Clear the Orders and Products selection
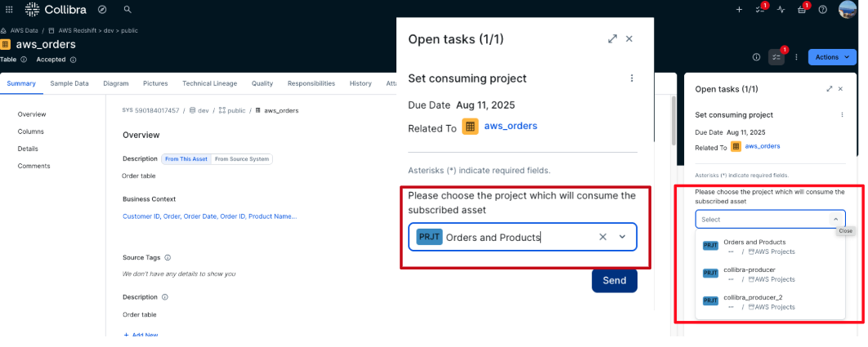The image size is (868, 347). click(x=603, y=237)
